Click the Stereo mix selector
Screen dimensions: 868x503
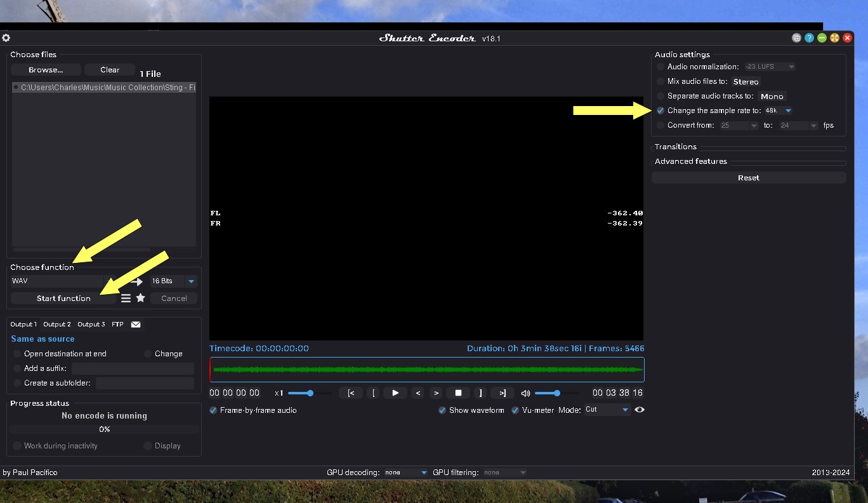coord(746,81)
